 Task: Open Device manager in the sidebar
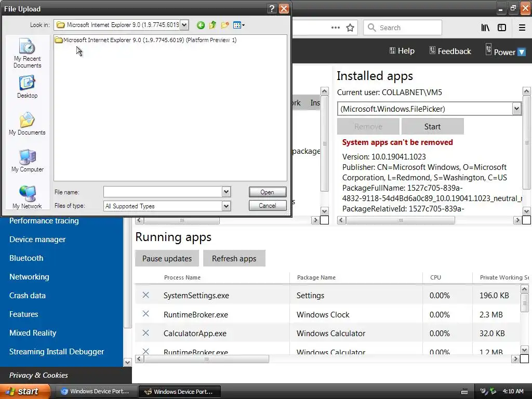[x=37, y=240]
